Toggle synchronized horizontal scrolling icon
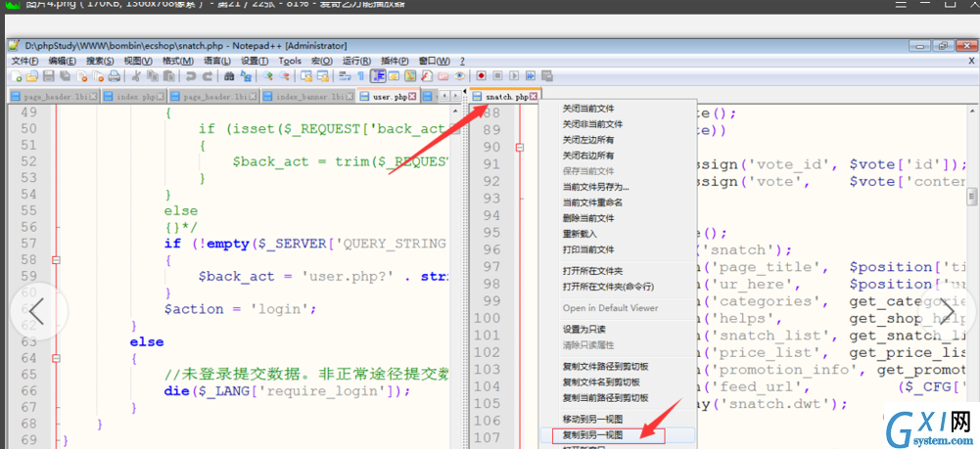 point(323,76)
